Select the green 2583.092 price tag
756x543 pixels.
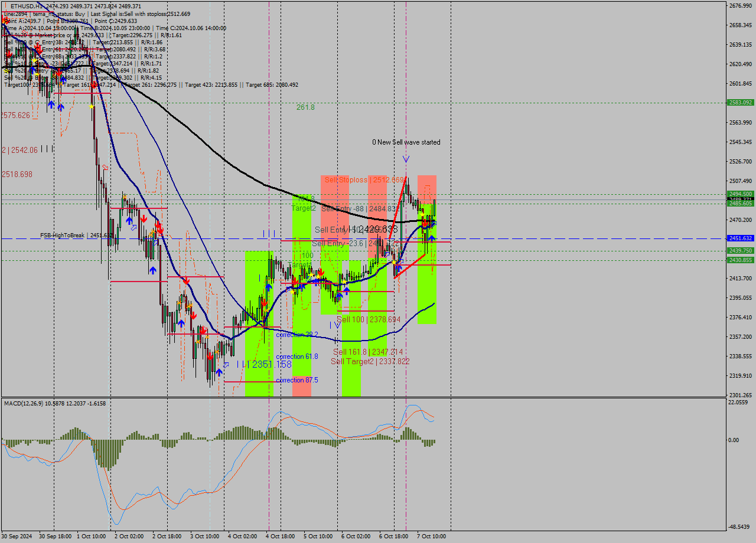[741, 103]
